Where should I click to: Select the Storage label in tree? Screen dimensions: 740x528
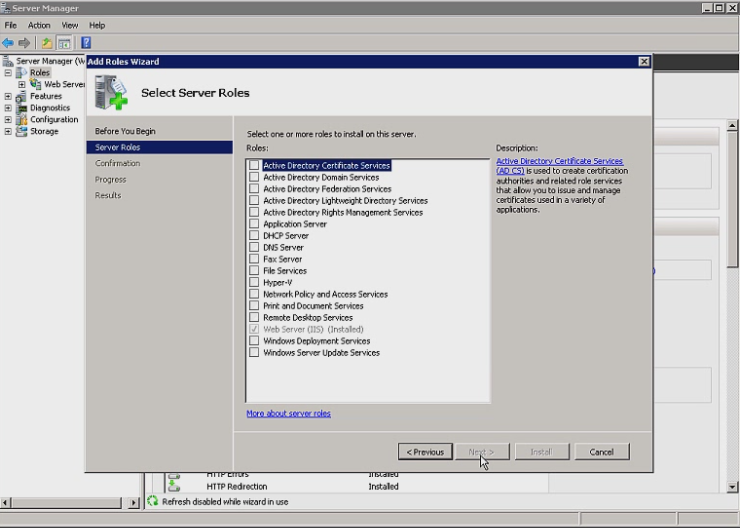(44, 132)
